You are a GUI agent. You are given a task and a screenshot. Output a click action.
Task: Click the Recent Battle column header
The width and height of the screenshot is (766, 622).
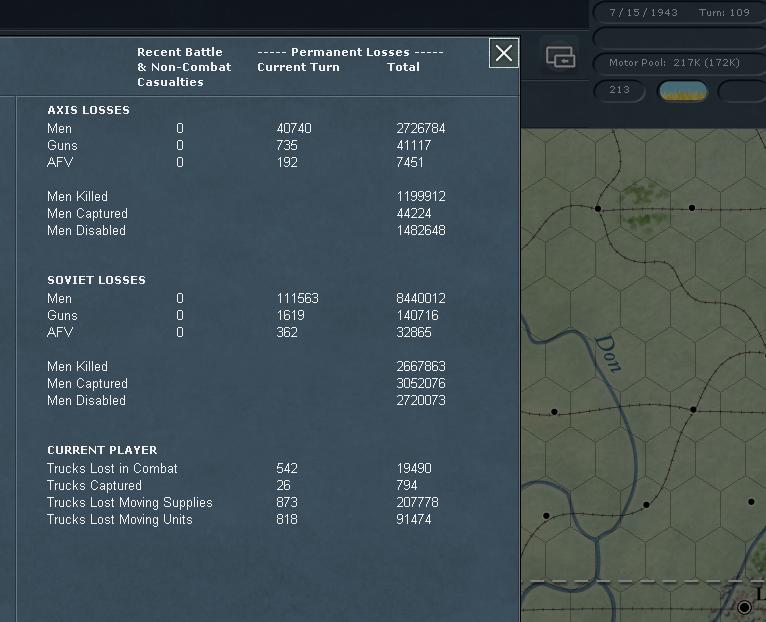point(184,67)
